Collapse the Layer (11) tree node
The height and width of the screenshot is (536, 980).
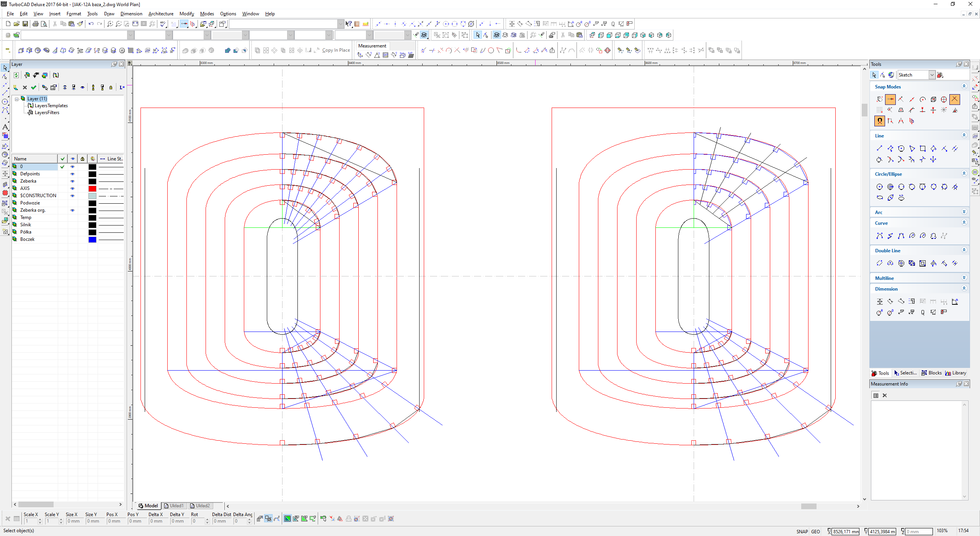point(17,99)
